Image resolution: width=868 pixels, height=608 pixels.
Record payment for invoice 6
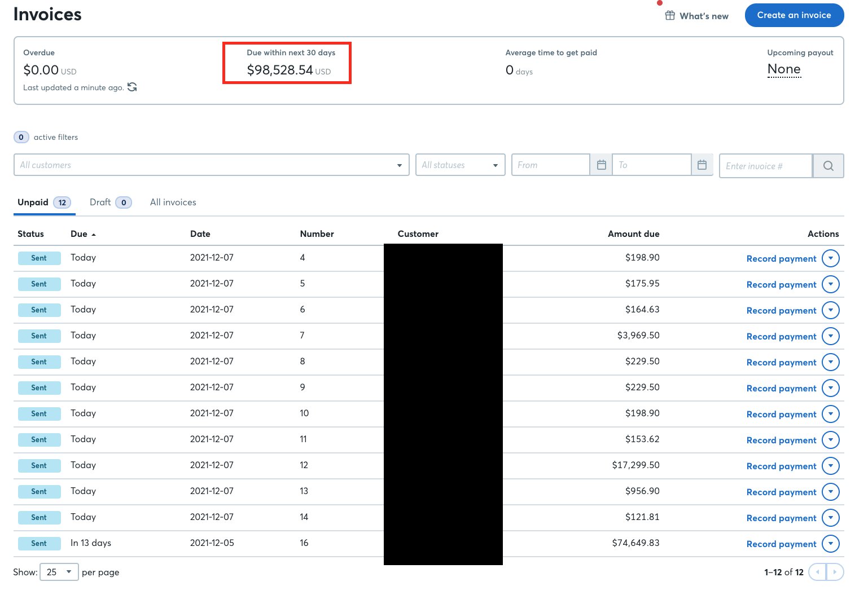(781, 311)
